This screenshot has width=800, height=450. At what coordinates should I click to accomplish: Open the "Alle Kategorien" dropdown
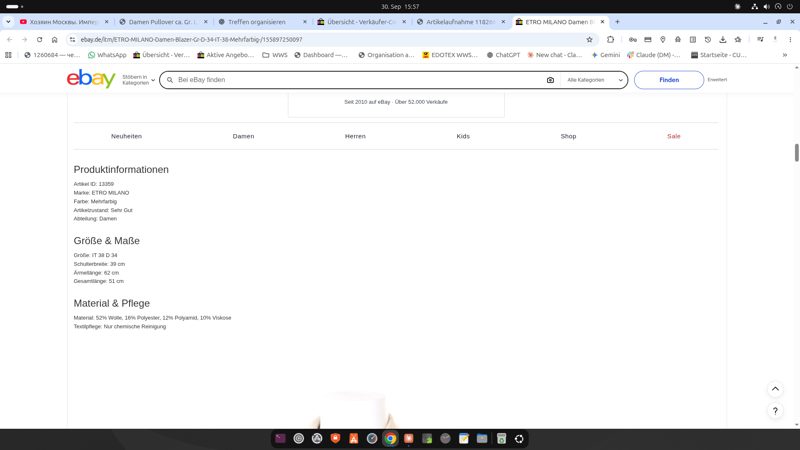594,80
